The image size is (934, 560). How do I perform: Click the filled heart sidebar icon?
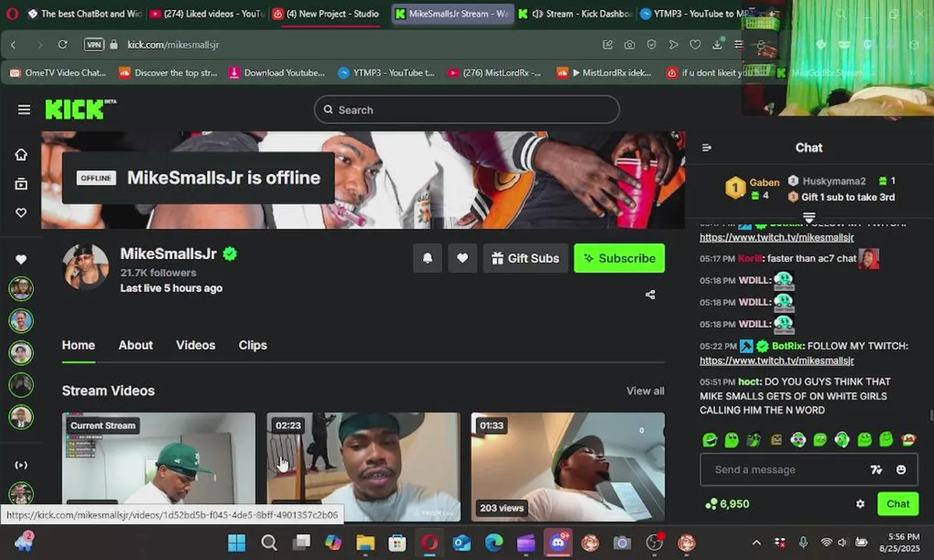pos(21,260)
